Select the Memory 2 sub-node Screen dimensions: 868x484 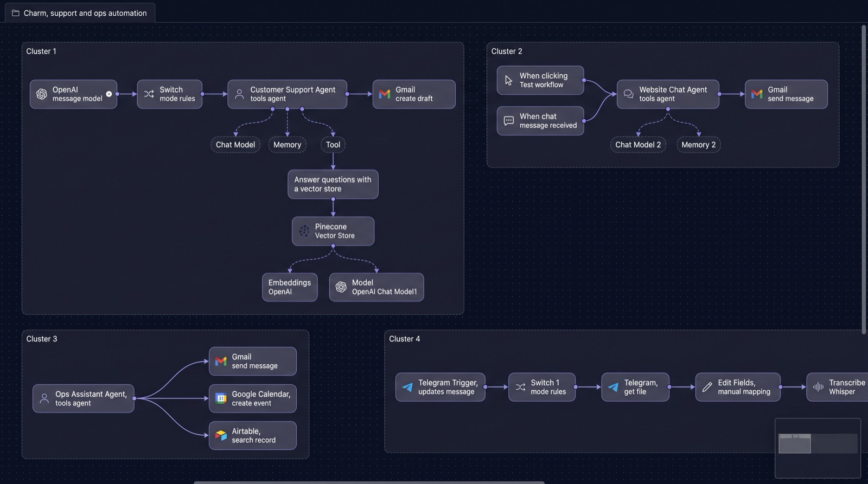[699, 145]
